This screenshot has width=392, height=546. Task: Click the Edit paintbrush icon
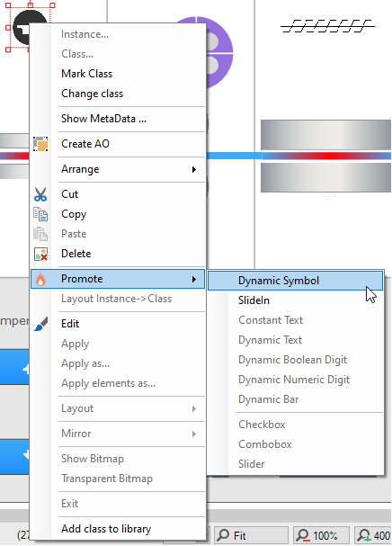pos(41,324)
